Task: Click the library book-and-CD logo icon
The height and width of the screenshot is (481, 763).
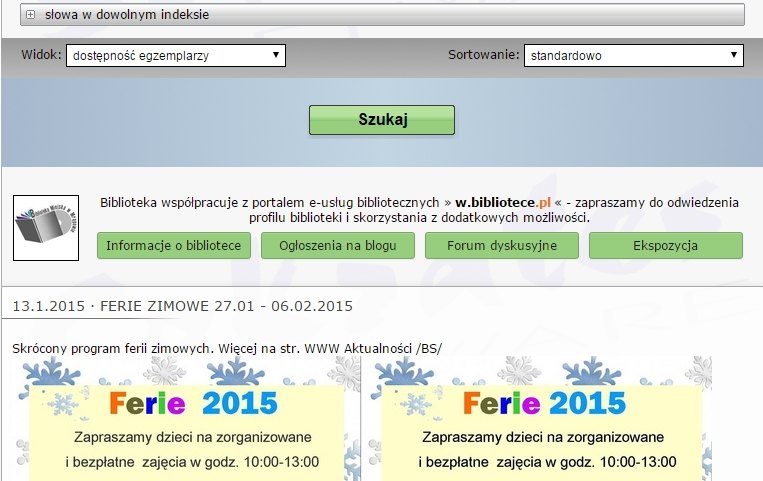Action: coord(46,228)
